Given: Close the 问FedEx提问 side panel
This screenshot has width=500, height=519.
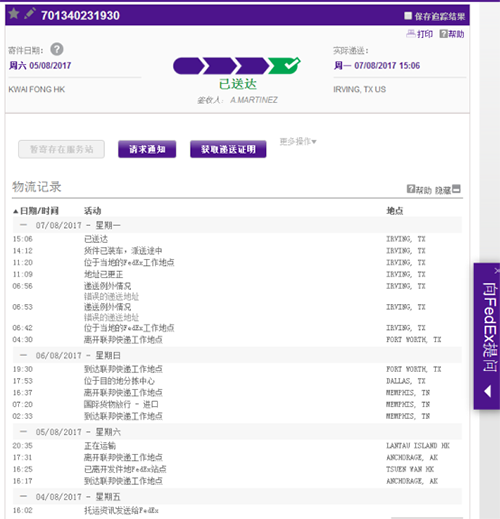Looking at the screenshot, I should click(x=497, y=270).
